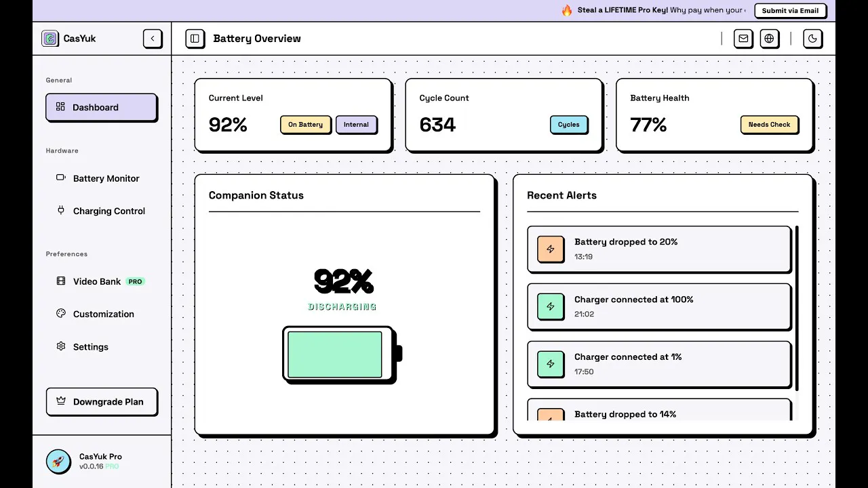
Task: Click the PRO badge beside Video Bank
Action: pos(136,281)
